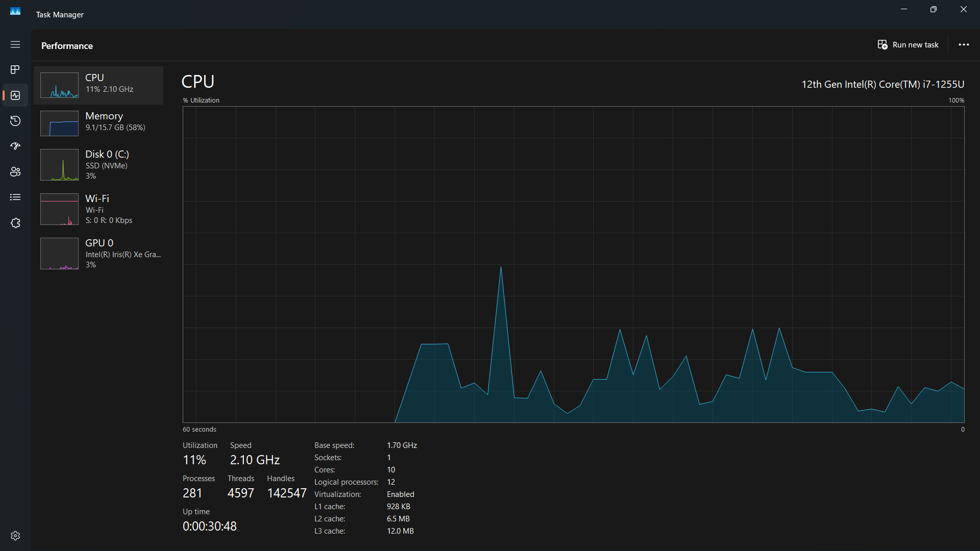Go to the Processes page icon
Viewport: 980px width, 551px height.
(x=15, y=69)
